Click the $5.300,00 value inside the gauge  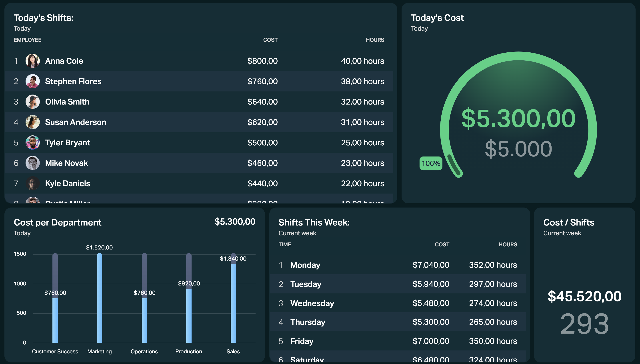click(518, 119)
